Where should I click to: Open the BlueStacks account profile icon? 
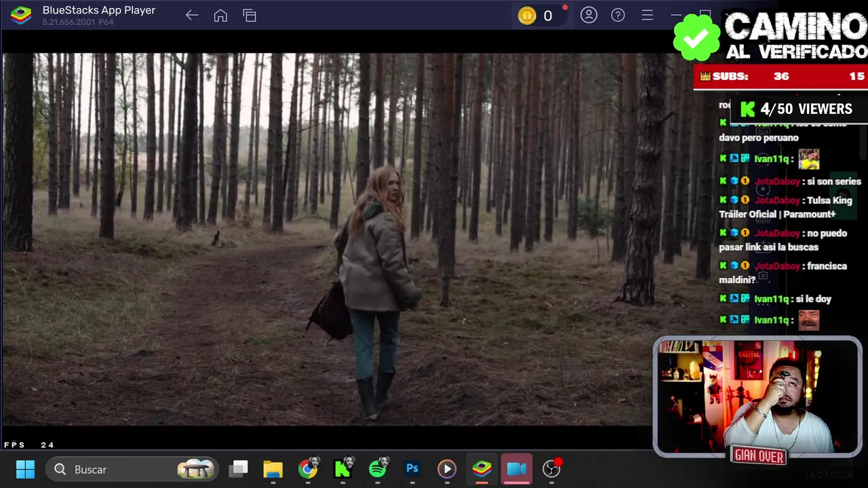pos(589,15)
